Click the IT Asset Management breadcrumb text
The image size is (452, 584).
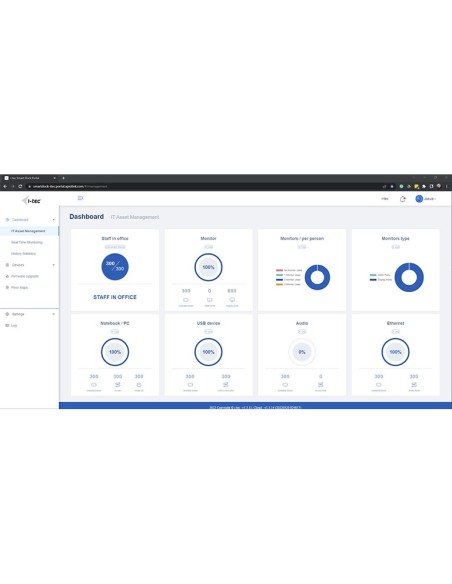click(x=135, y=217)
